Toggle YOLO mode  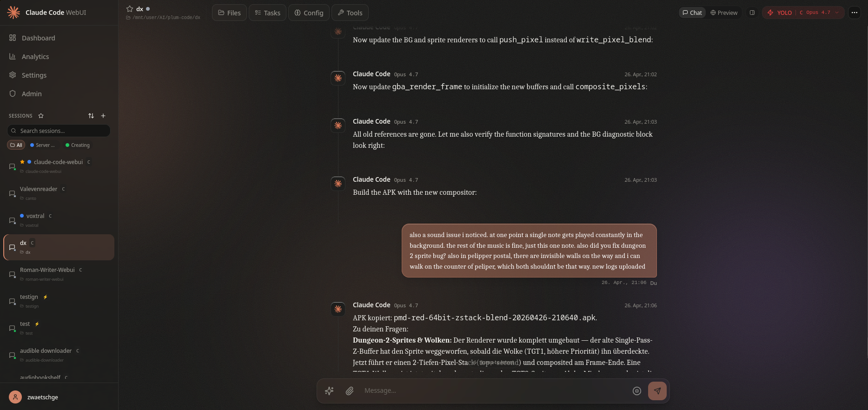[x=780, y=13]
